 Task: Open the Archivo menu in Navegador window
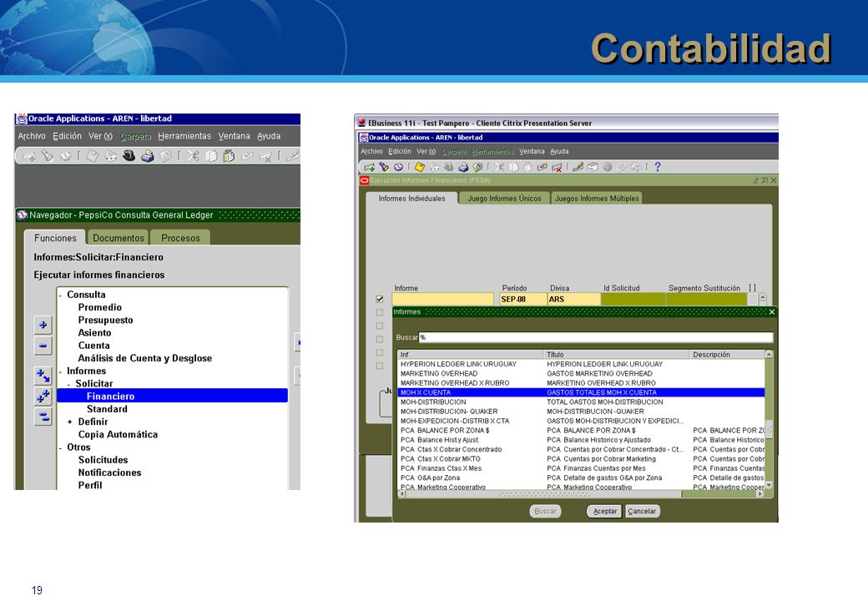(x=32, y=135)
